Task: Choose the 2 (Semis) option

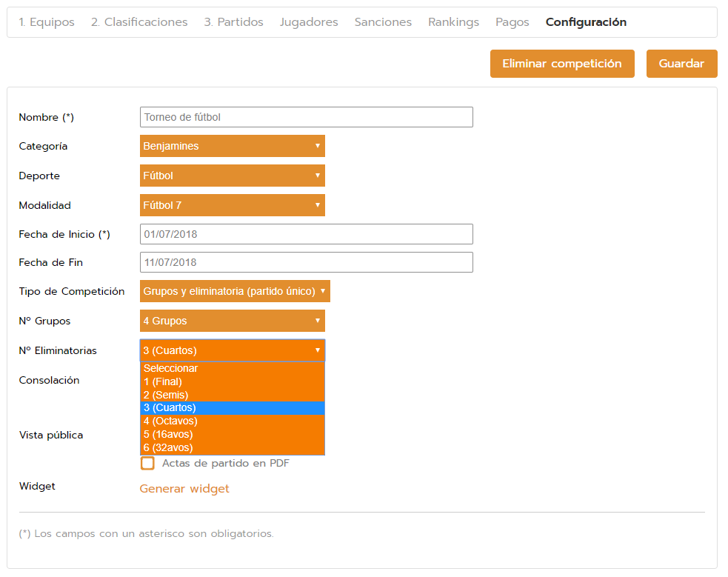Action: [x=166, y=395]
